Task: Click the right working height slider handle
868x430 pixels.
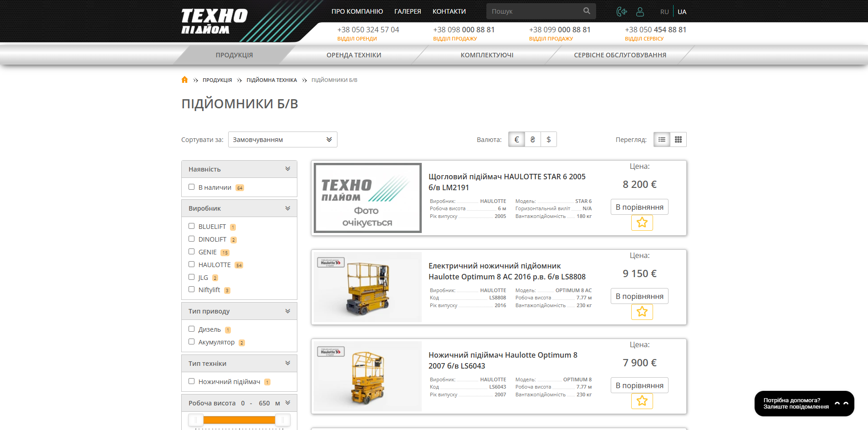Action: [x=282, y=420]
